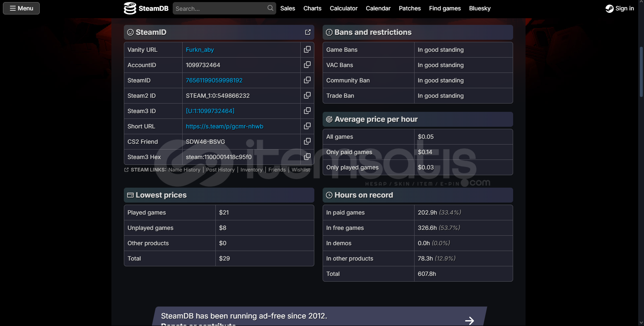Screen dimensions: 644x326
Task: Click the Lowest prices Total $29 value
Action: coord(224,258)
